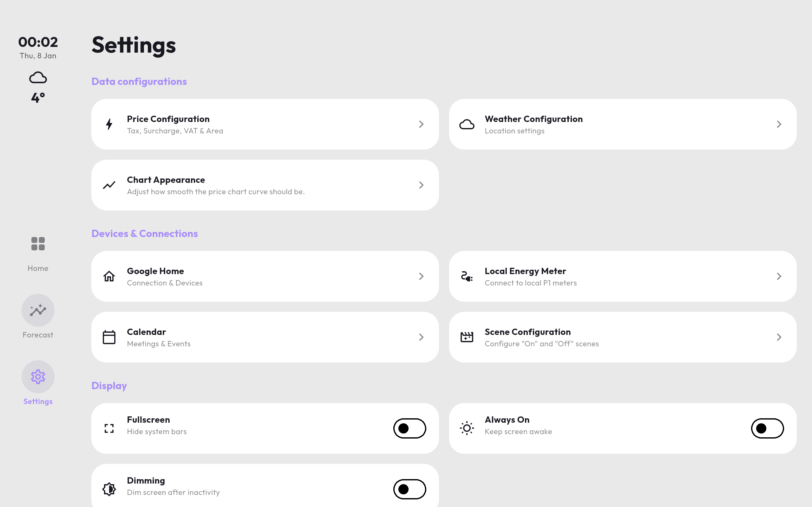812x507 pixels.
Task: Click the cloud icon for Weather Configuration
Action: pyautogui.click(x=467, y=125)
